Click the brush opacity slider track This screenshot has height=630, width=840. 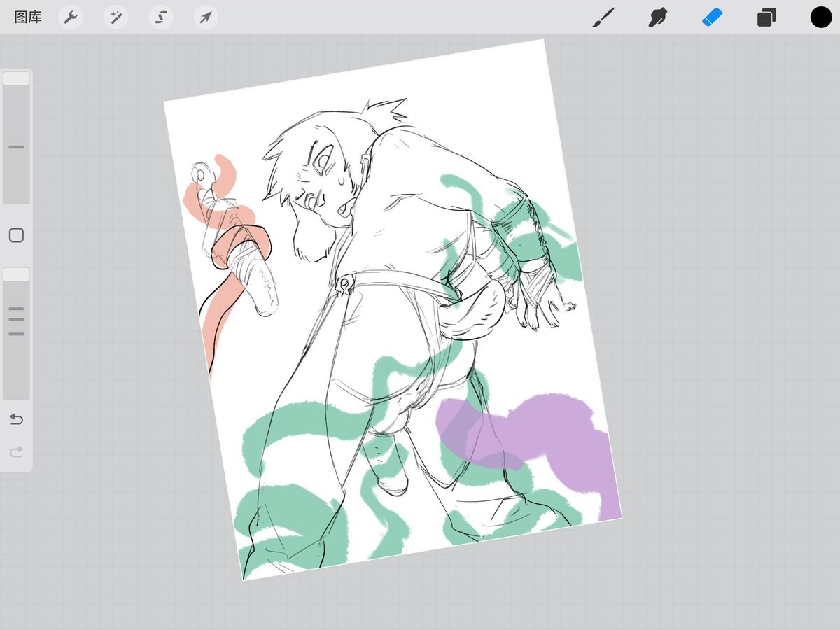16,333
